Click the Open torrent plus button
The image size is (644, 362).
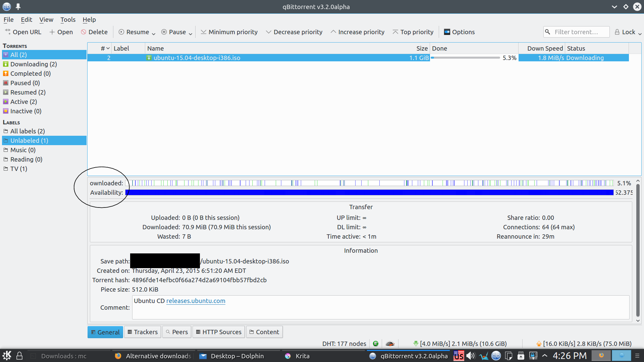pyautogui.click(x=61, y=32)
